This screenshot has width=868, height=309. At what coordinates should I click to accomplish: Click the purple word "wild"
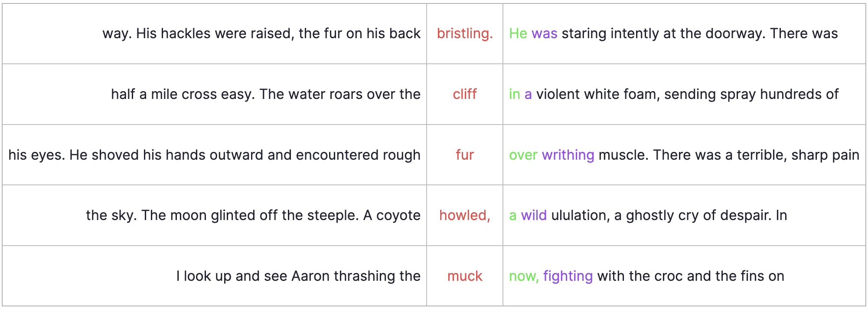click(533, 215)
